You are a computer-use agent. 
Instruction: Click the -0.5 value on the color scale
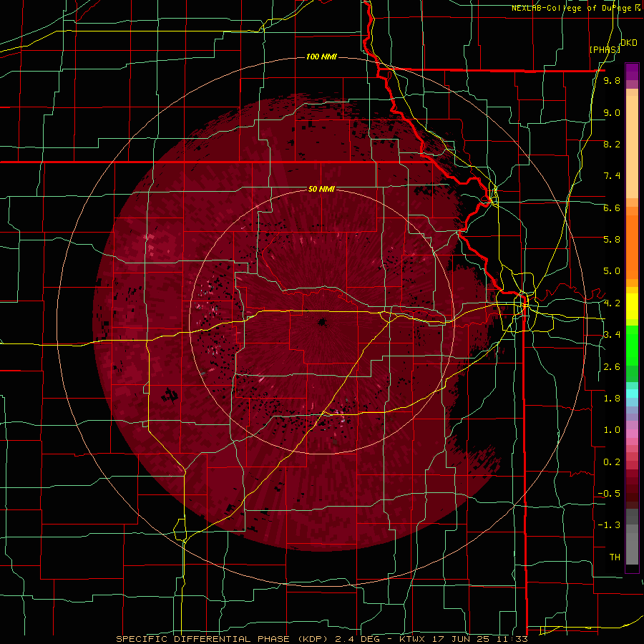point(609,493)
